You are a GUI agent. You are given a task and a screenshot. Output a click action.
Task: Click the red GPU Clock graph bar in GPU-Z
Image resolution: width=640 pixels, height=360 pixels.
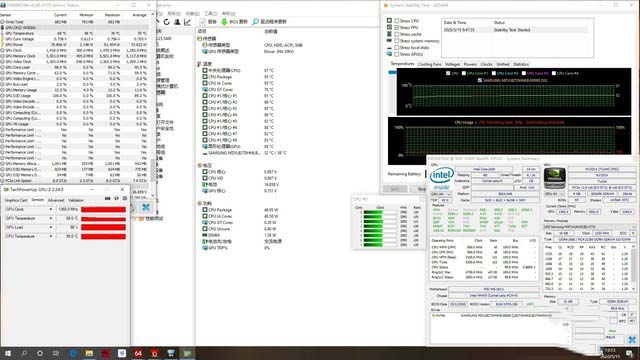coord(103,209)
